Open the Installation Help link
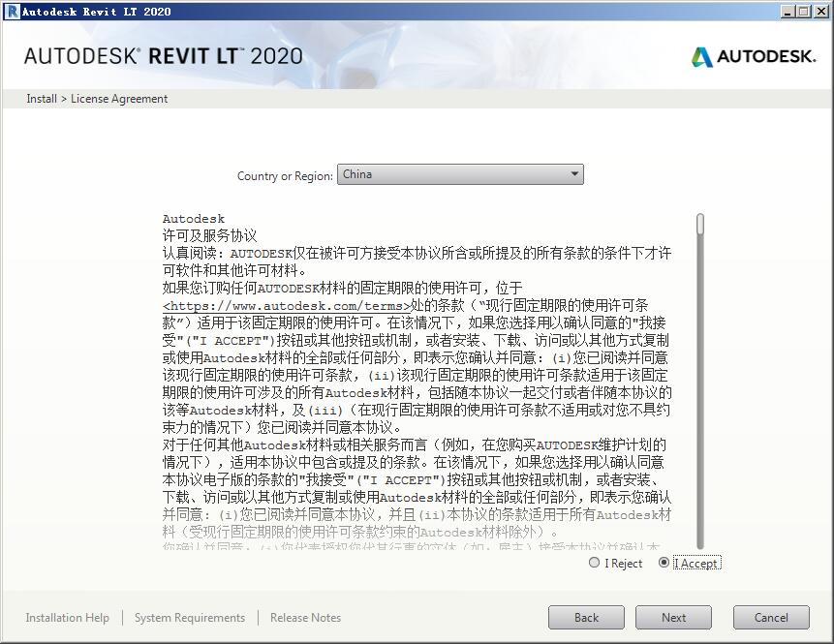834x644 pixels. pos(67,618)
